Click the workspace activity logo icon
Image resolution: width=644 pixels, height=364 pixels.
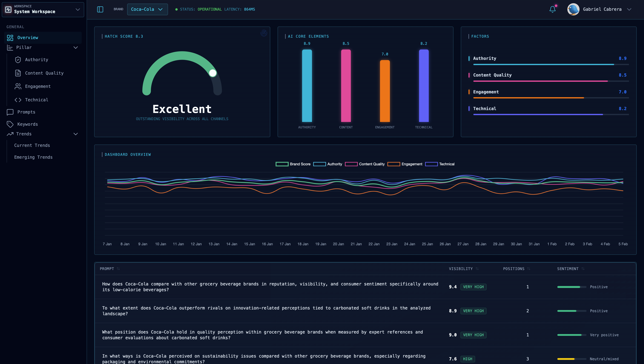click(8, 10)
